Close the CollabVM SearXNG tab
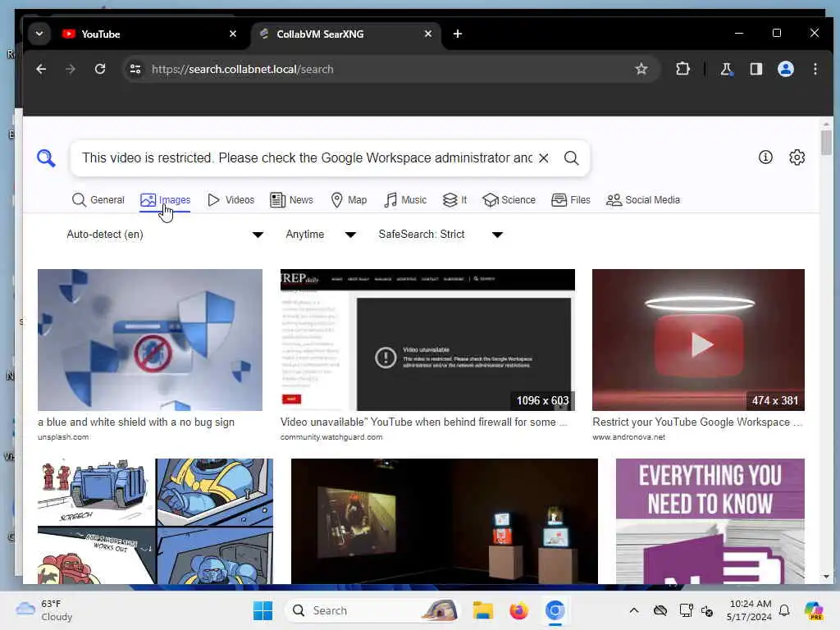The width and height of the screenshot is (840, 630). point(428,34)
